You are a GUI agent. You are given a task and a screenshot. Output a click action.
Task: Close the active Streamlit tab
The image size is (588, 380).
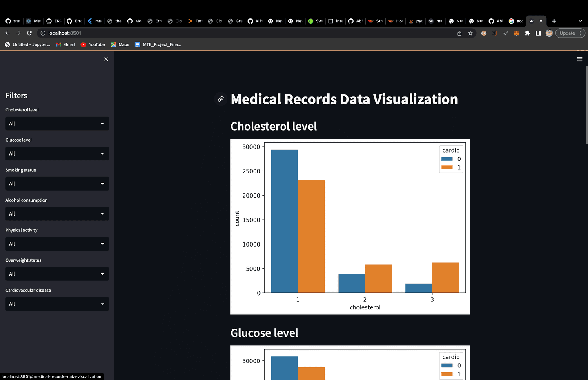pos(541,21)
